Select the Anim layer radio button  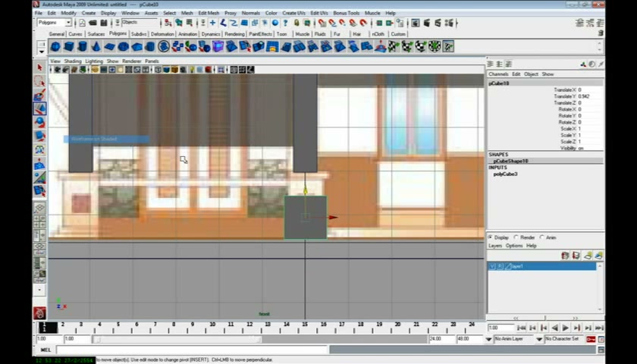tap(542, 237)
